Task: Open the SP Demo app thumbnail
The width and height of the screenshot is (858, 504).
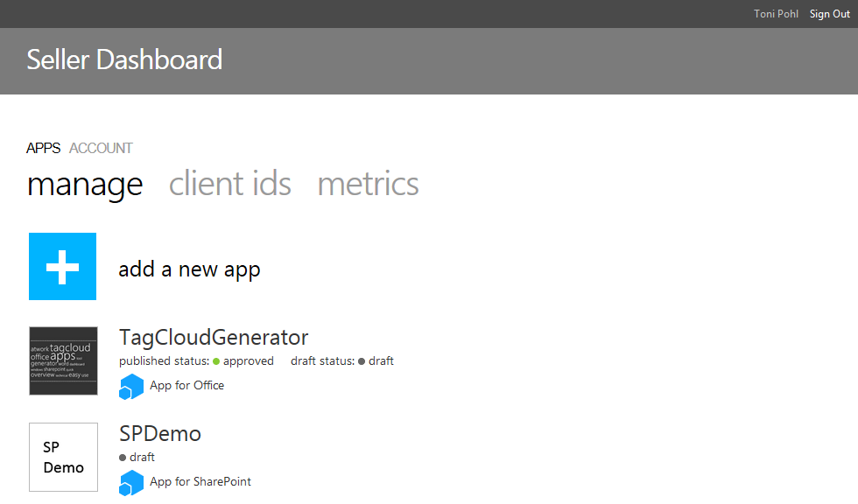Action: point(63,457)
